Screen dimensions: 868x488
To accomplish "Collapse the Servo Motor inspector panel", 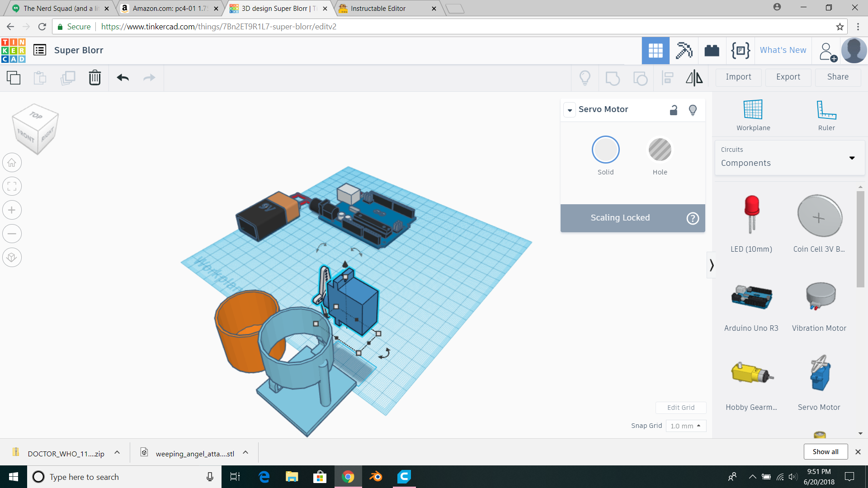I will 570,110.
